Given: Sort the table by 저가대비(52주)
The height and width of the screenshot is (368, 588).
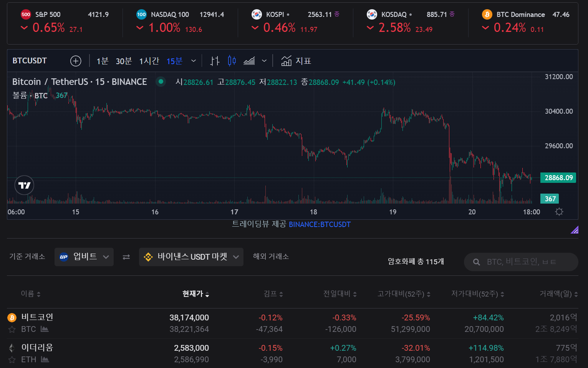Looking at the screenshot, I should pos(478,294).
